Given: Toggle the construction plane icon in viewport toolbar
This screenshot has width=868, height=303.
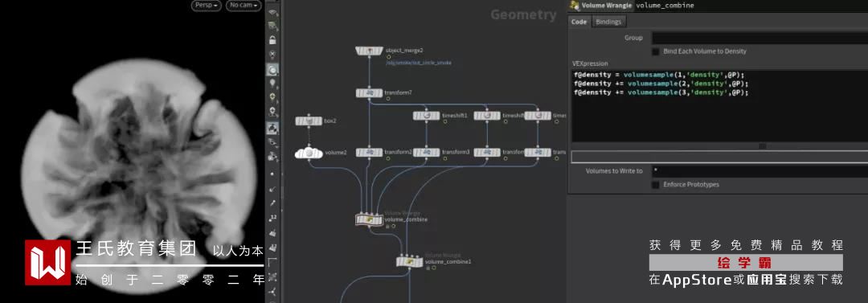Looking at the screenshot, I should 272,26.
